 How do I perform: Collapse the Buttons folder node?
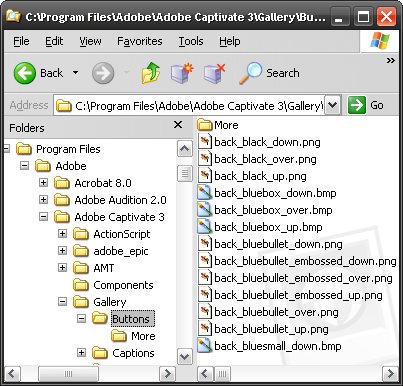82,319
